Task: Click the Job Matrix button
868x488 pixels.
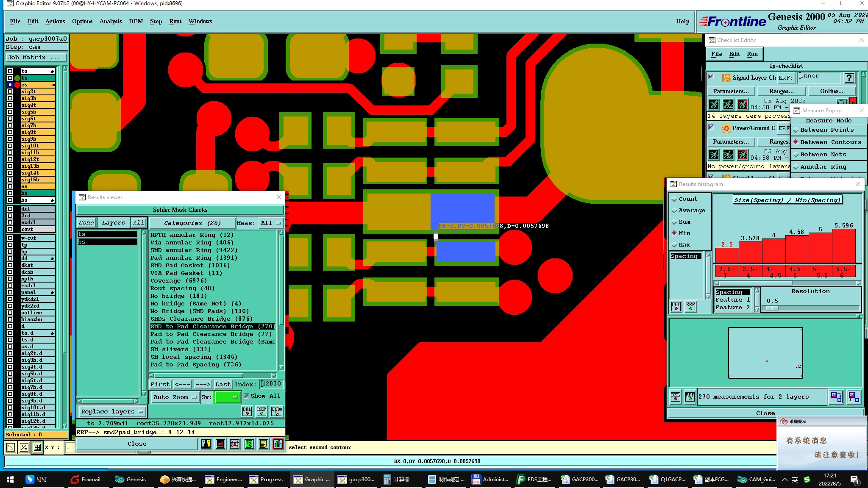Action: point(36,58)
